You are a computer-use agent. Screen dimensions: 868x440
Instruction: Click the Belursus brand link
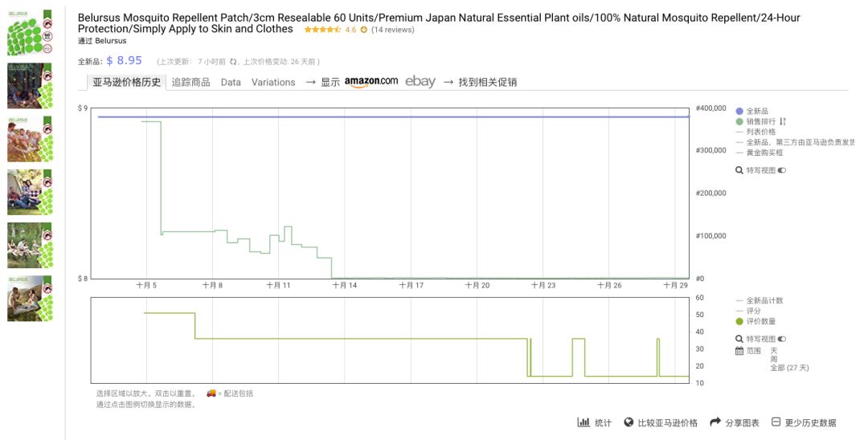[110, 41]
